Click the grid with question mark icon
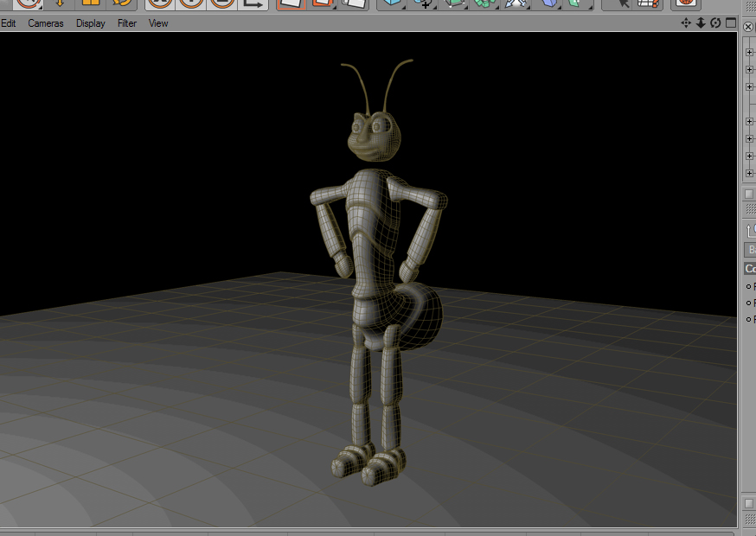 point(648,3)
